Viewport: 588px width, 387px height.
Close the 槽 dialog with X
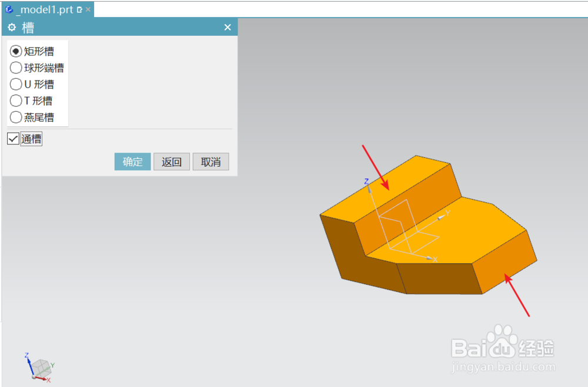pos(227,28)
